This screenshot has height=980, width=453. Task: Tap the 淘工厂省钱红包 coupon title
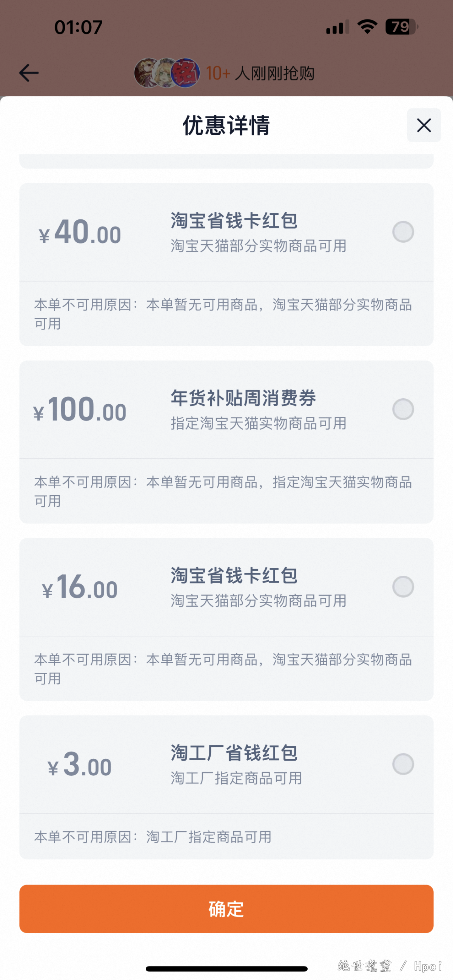234,752
